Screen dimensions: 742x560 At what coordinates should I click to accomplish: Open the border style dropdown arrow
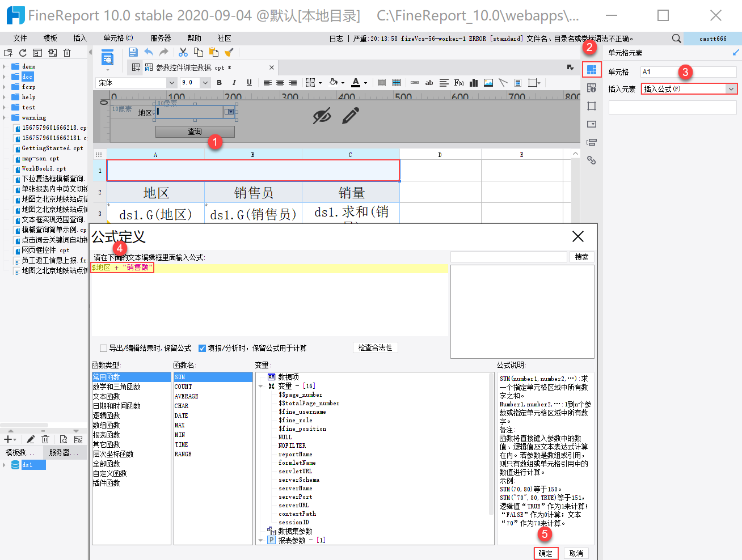(321, 83)
